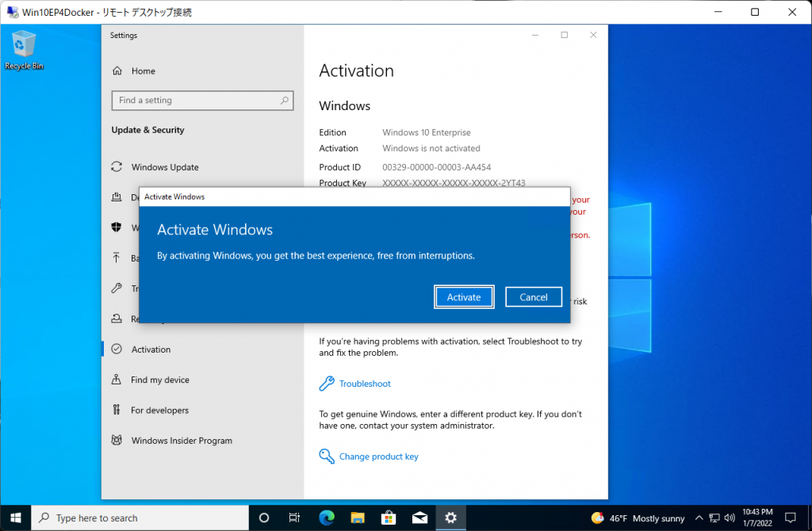Click the Windows Update refresh icon
The width and height of the screenshot is (812, 531).
pos(117,166)
